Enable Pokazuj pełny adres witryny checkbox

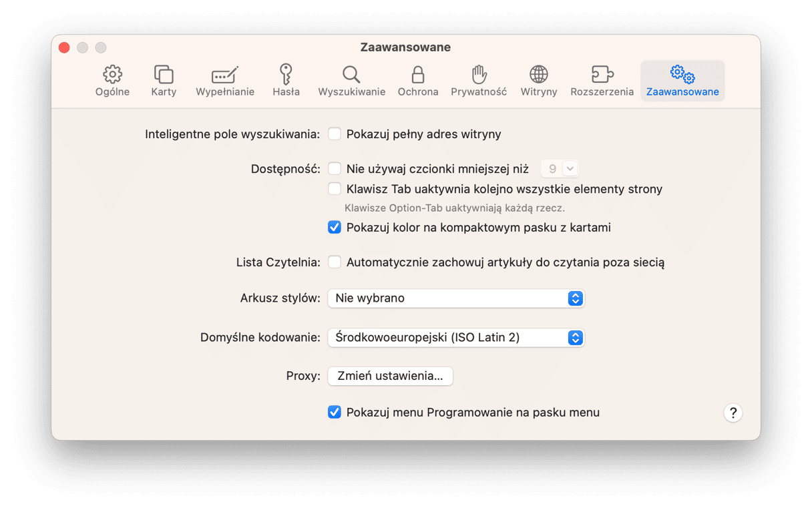(335, 134)
